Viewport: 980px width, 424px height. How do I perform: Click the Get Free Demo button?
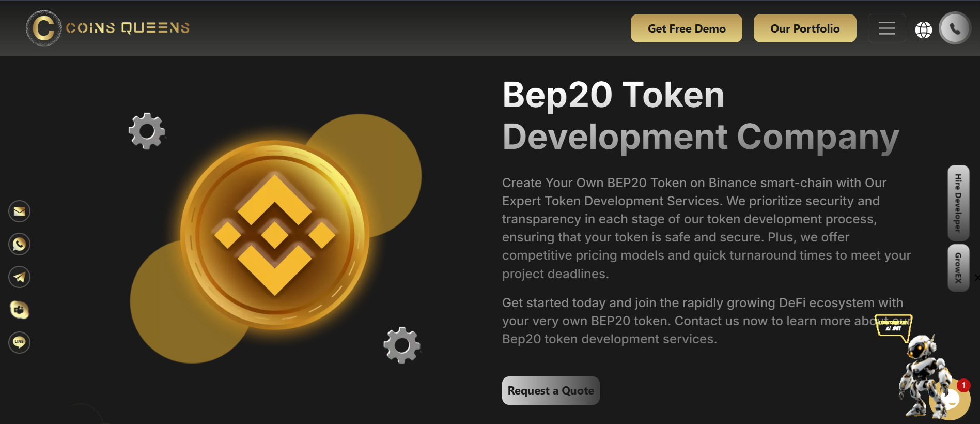[686, 28]
